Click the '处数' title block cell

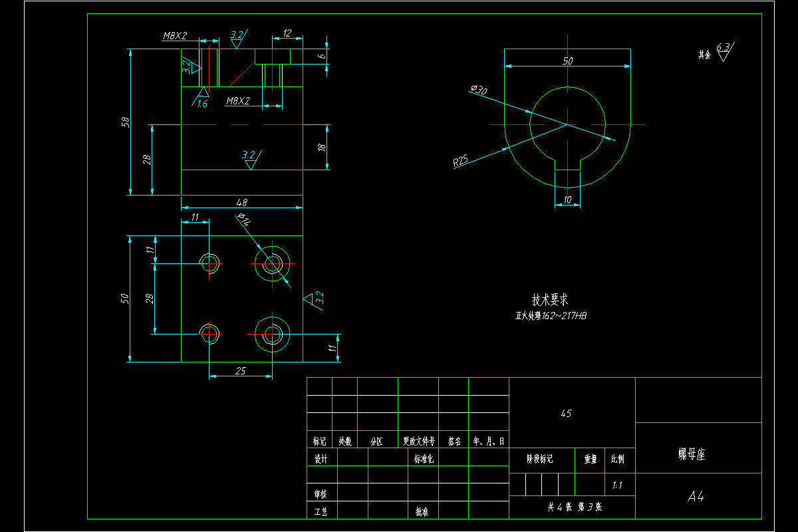click(x=344, y=440)
